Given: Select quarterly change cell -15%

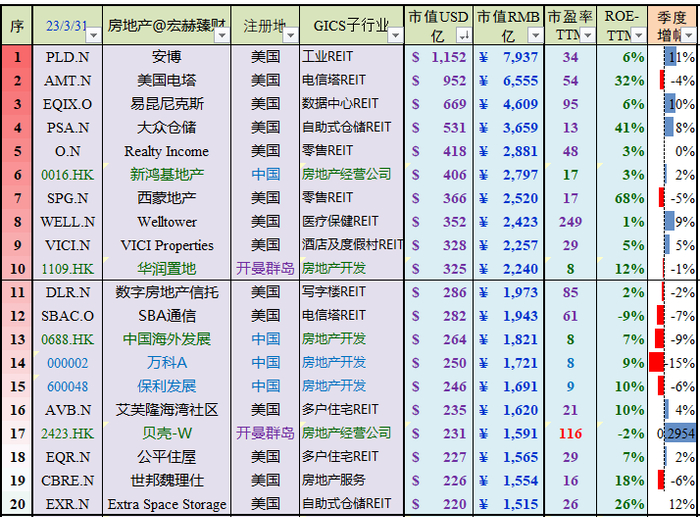Looking at the screenshot, I should tap(673, 363).
